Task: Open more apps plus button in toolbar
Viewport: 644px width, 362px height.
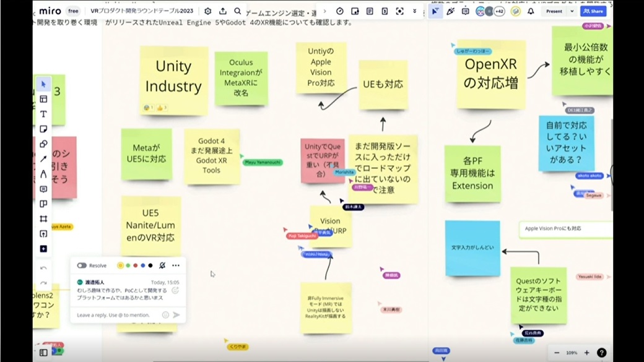Action: tap(43, 249)
